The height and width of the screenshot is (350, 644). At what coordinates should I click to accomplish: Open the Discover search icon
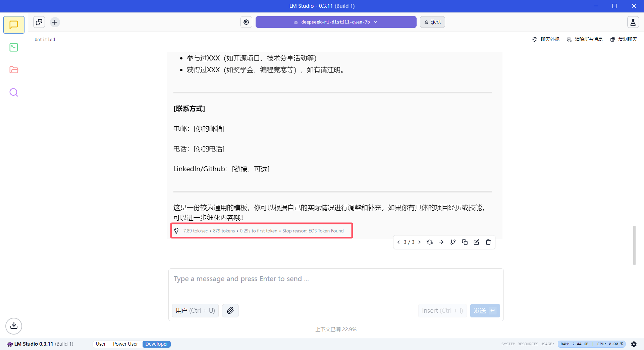pos(14,92)
